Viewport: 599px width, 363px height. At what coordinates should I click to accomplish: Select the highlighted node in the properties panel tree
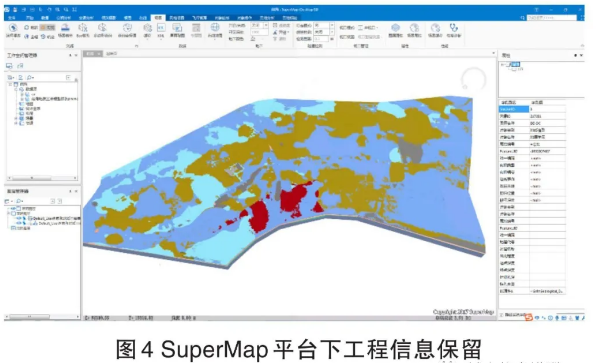pyautogui.click(x=515, y=64)
